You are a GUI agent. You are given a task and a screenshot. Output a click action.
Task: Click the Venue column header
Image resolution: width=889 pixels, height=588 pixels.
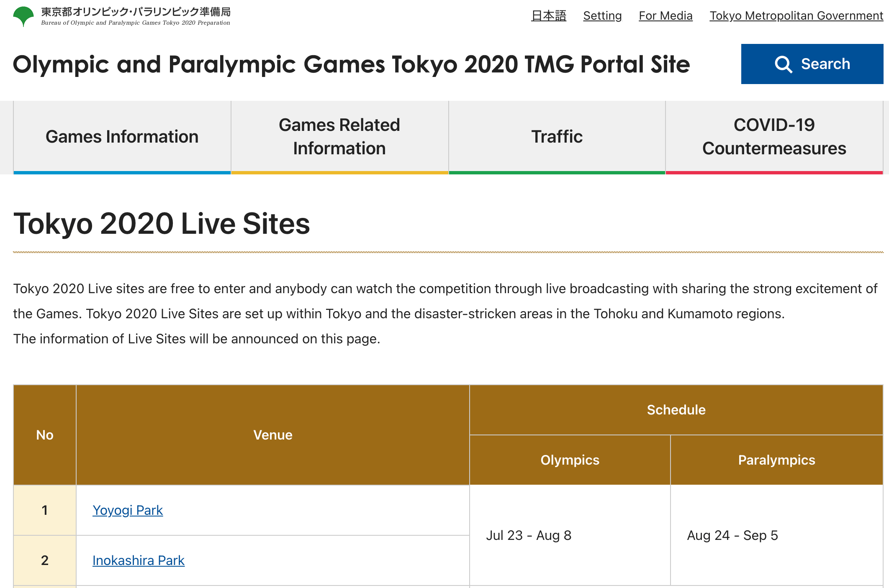point(273,435)
